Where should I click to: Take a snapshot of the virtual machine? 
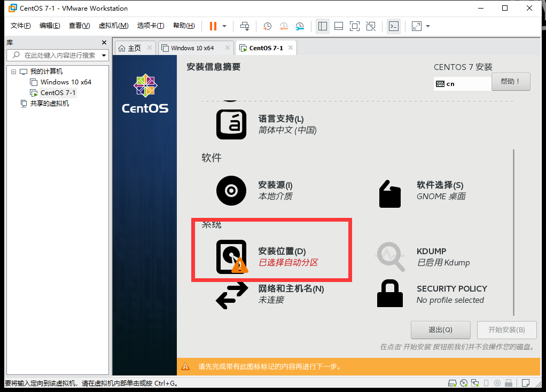coord(268,26)
